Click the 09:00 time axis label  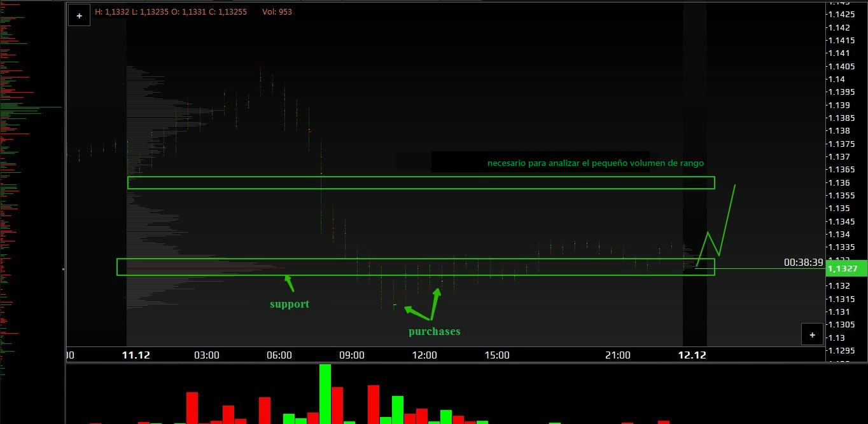click(x=352, y=355)
